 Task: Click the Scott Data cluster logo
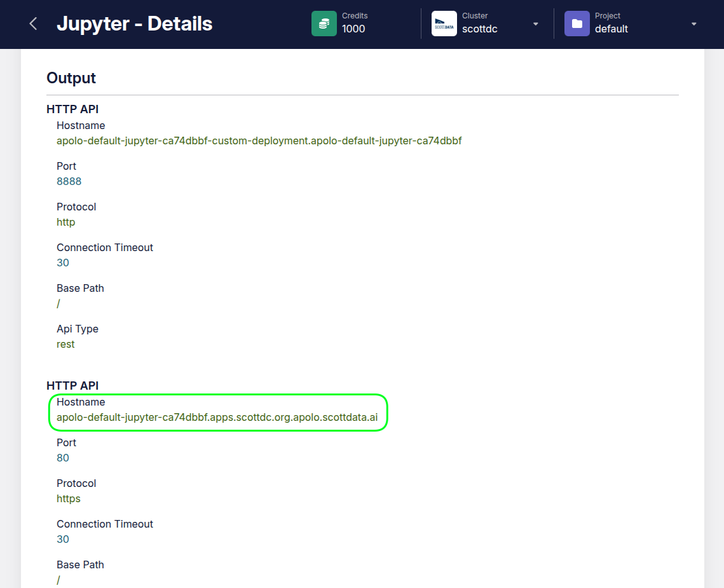[444, 24]
